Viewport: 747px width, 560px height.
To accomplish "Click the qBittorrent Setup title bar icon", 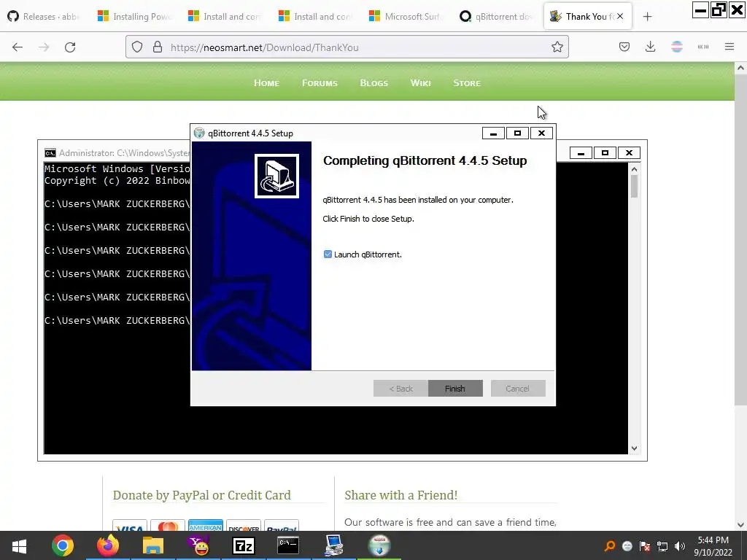I will pyautogui.click(x=199, y=133).
